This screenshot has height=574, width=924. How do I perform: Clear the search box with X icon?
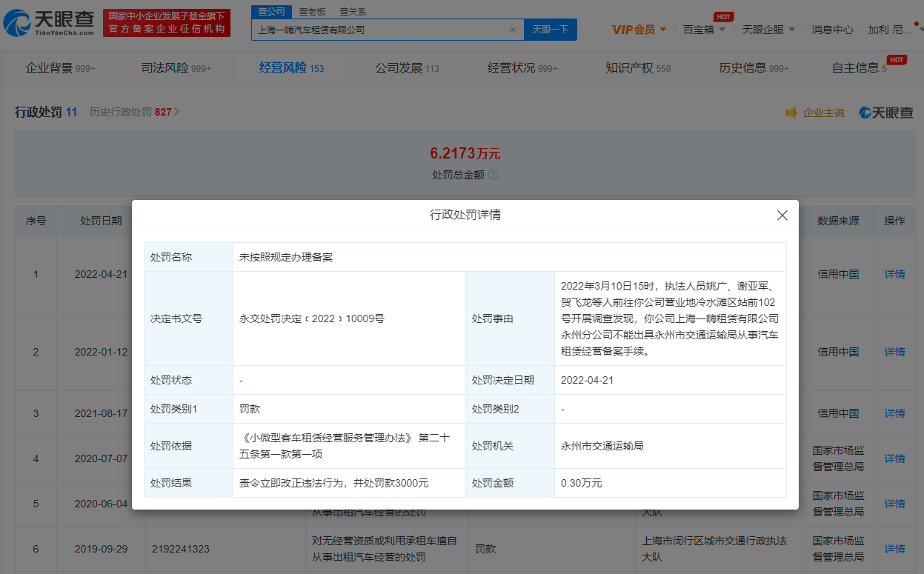point(512,30)
